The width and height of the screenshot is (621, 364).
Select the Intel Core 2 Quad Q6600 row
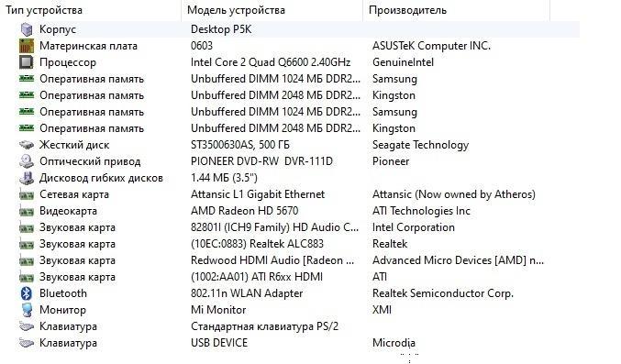coord(297,62)
